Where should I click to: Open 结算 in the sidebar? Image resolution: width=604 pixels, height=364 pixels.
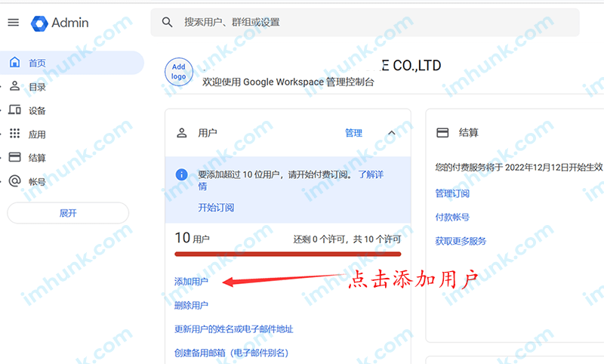click(x=37, y=158)
